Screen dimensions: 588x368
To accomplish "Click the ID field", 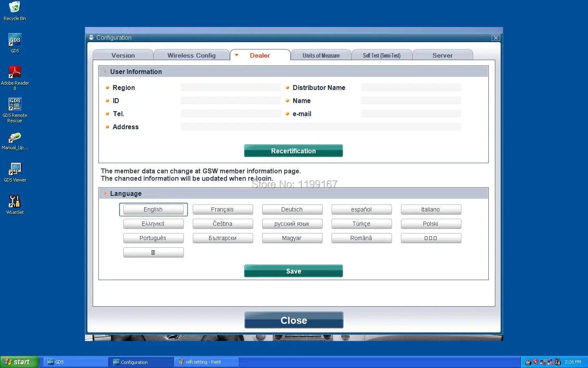I will 231,101.
